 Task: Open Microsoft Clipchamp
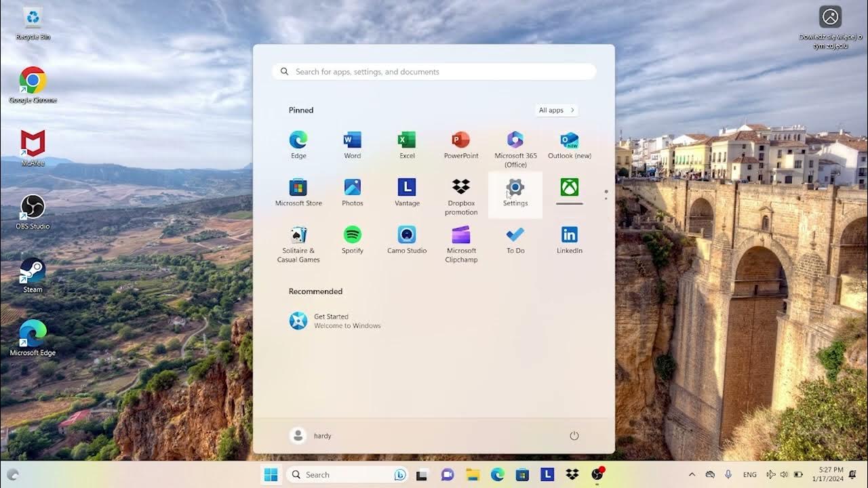(460, 237)
